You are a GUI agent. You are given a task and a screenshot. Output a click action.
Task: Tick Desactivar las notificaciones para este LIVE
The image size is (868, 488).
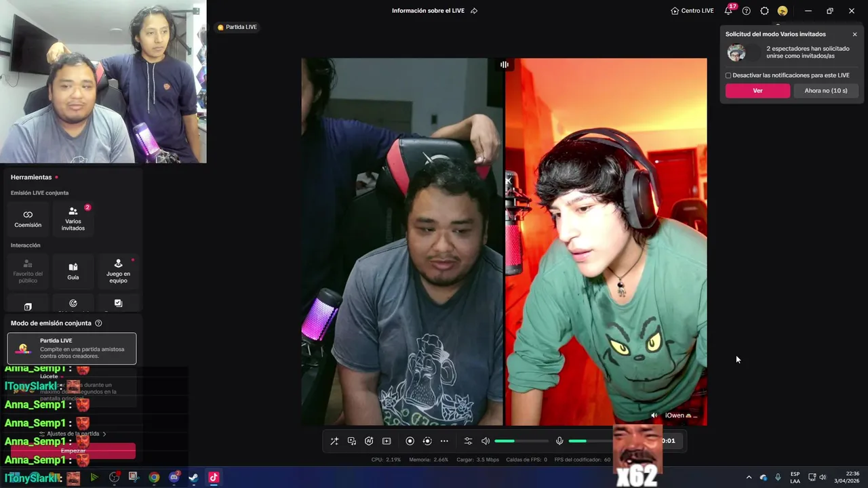coord(728,75)
